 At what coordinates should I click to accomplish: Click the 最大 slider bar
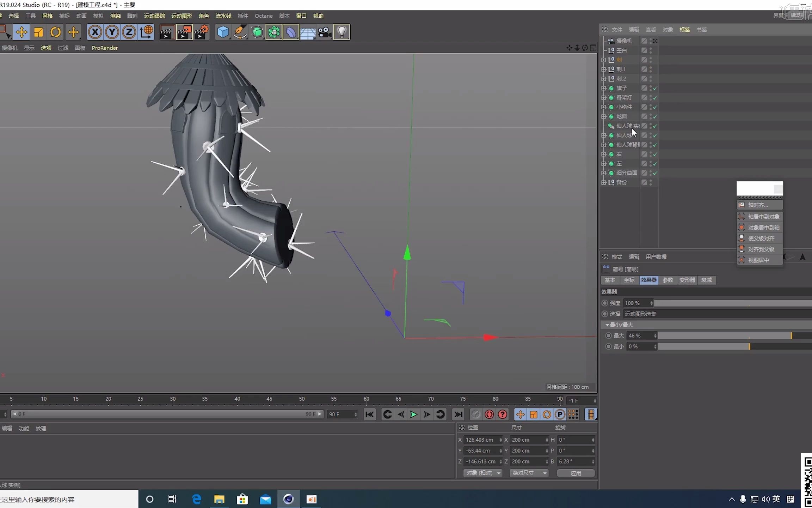735,336
